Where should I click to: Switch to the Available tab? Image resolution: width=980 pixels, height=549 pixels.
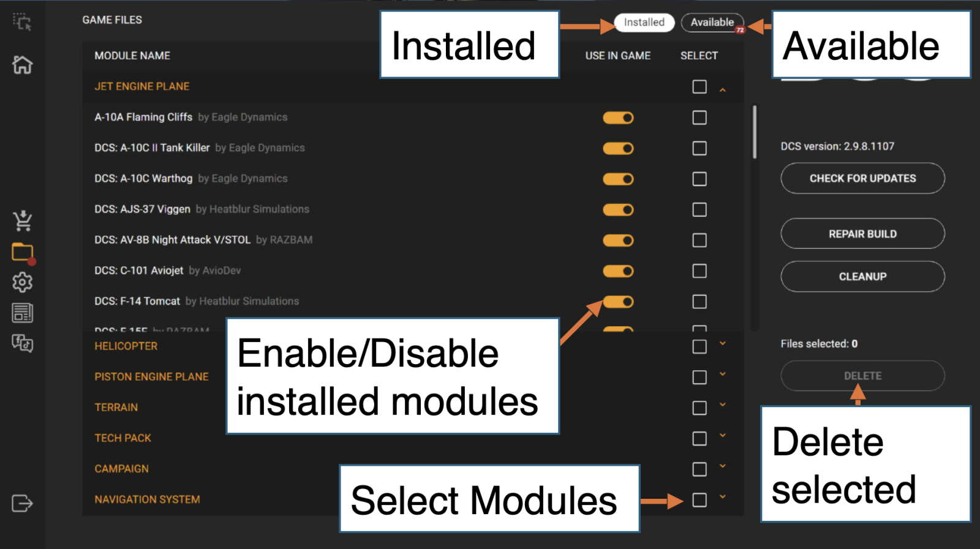point(712,23)
